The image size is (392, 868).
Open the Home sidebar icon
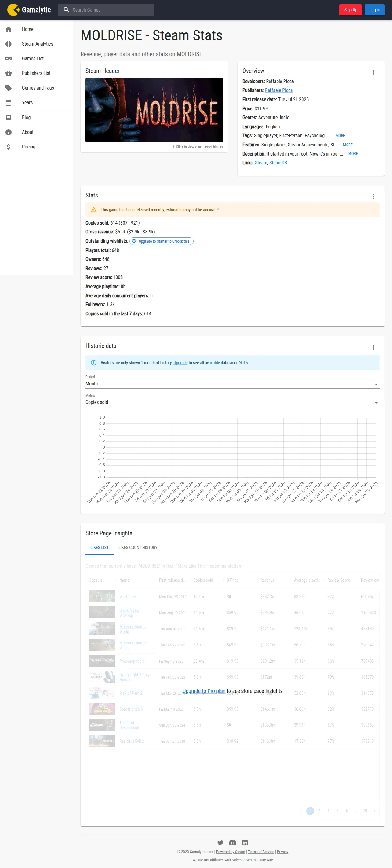pyautogui.click(x=9, y=29)
